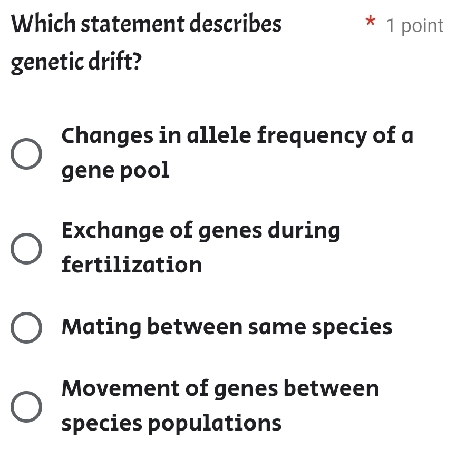Click the '1 point' label

pos(415,25)
